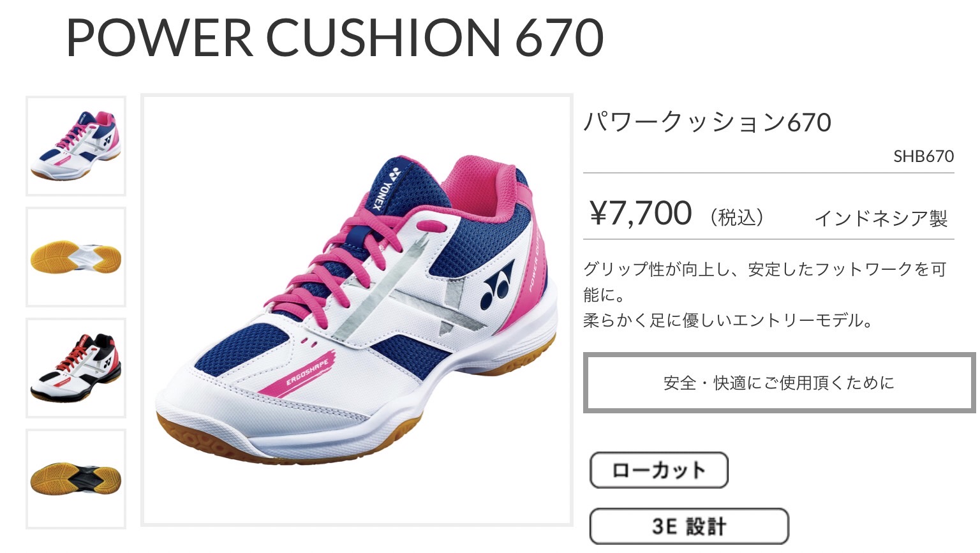980x553 pixels.
Task: Click the 3E 設計 tag
Action: tap(689, 526)
